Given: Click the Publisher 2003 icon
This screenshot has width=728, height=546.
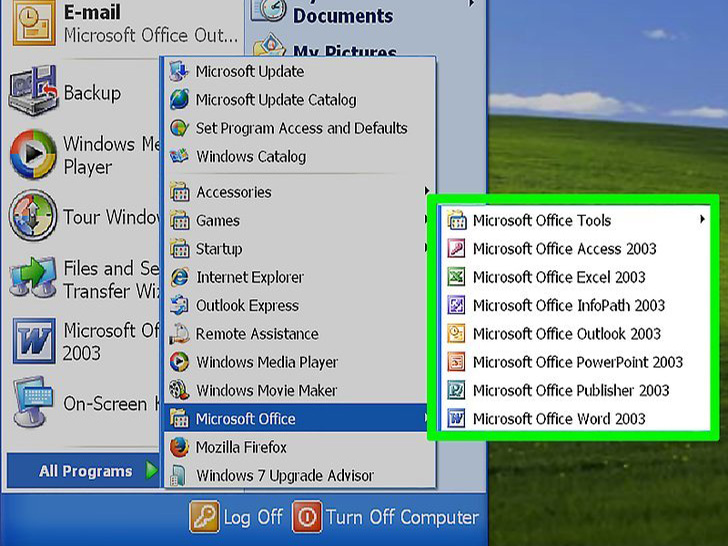Looking at the screenshot, I should 456,390.
